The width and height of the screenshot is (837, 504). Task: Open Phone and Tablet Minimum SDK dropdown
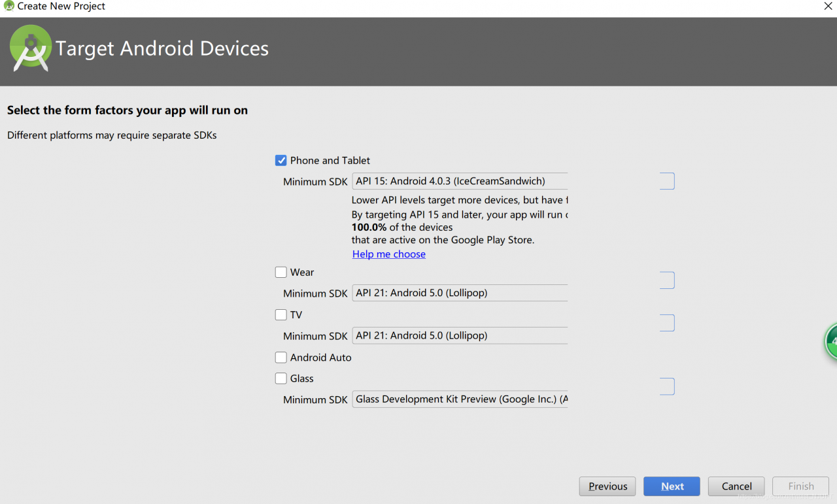[460, 181]
